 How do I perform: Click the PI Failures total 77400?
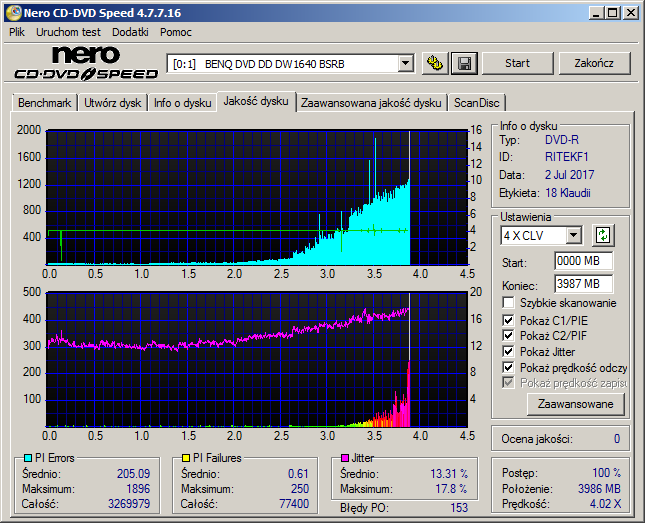[x=294, y=503]
